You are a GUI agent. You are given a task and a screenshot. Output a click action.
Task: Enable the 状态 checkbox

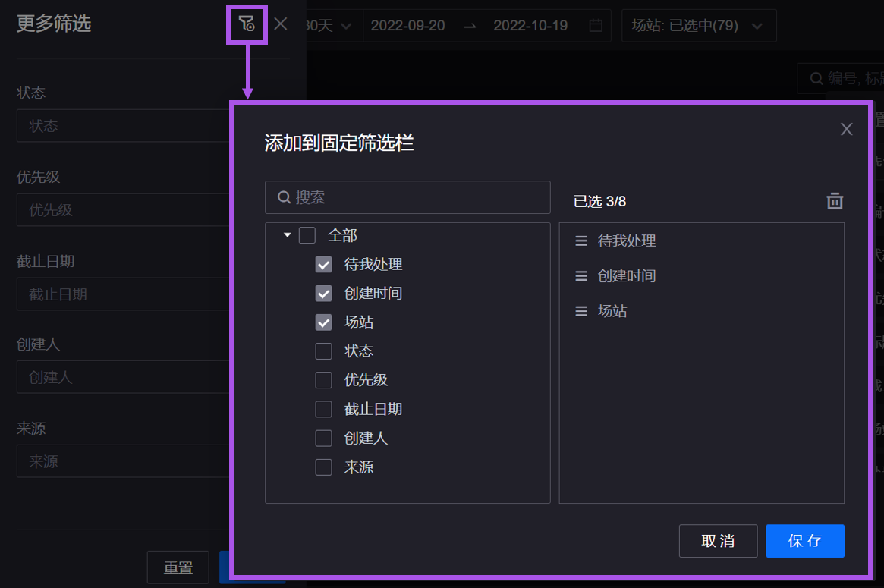[x=324, y=351]
